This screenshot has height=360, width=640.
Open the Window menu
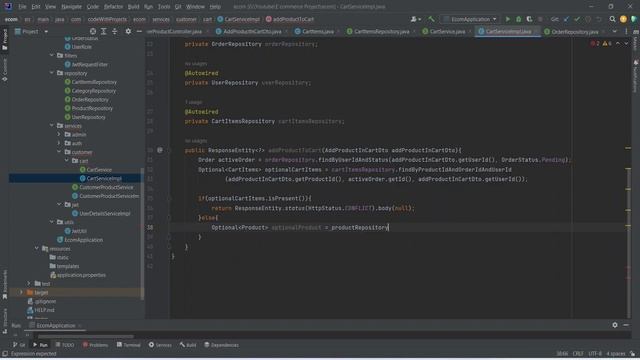(x=195, y=7)
